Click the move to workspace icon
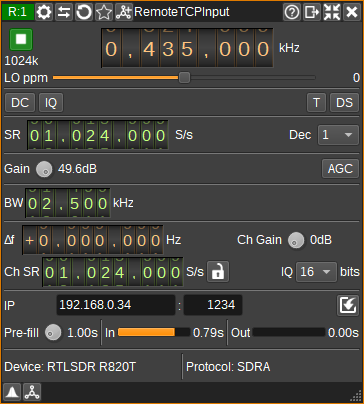364x404 pixels. coord(312,12)
